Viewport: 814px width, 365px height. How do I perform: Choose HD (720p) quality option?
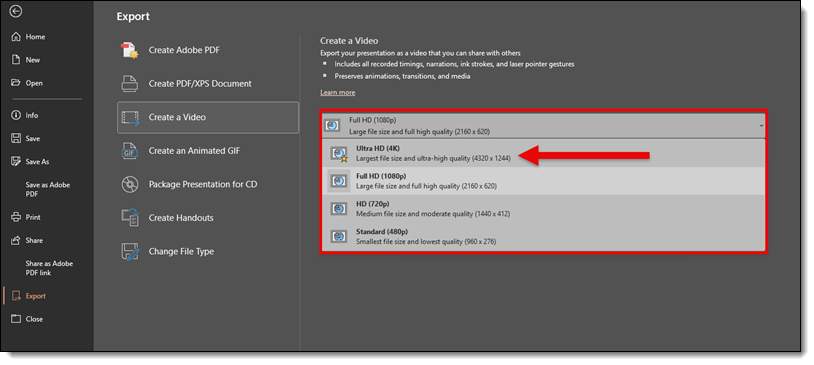(x=544, y=209)
